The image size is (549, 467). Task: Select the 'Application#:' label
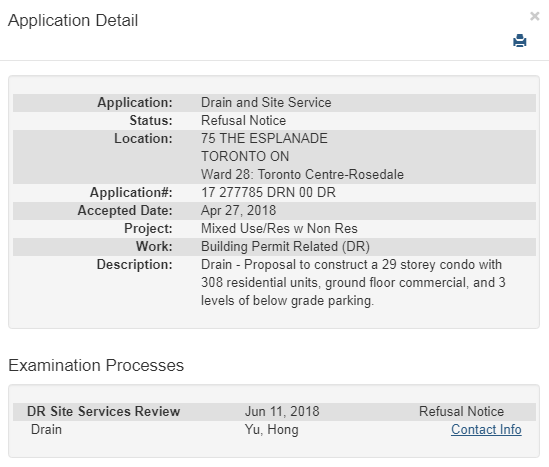click(131, 193)
